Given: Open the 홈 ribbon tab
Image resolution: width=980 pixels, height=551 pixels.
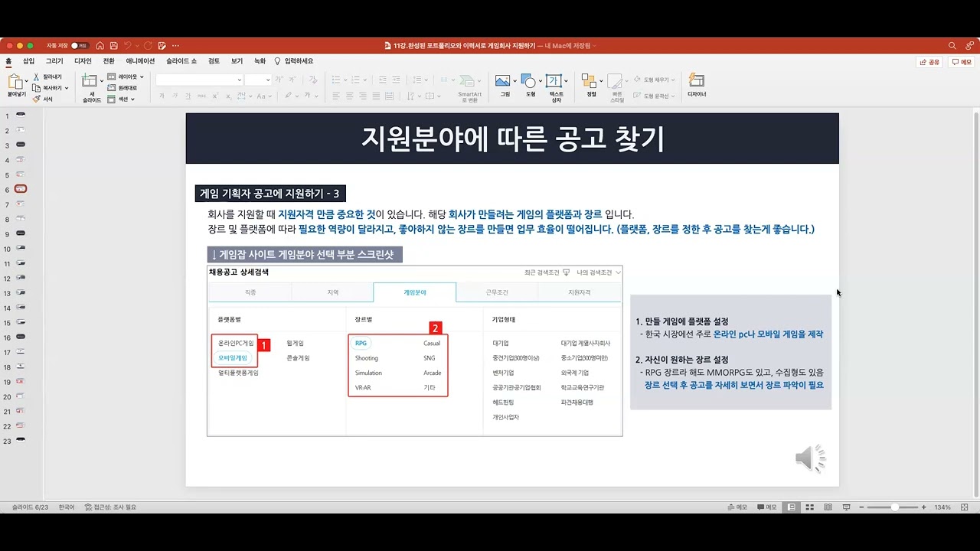Looking at the screenshot, I should pos(8,61).
